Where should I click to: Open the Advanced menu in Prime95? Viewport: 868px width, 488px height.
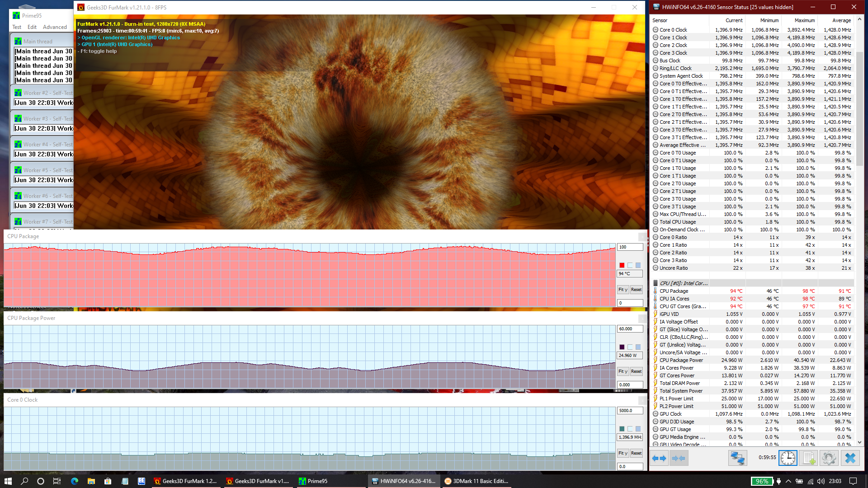click(x=55, y=27)
